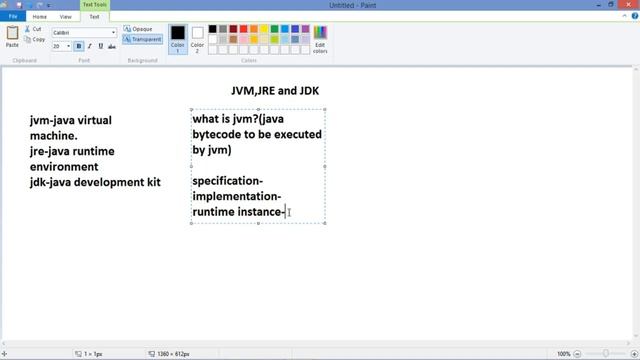Toggle Underline text formatting

(101, 46)
